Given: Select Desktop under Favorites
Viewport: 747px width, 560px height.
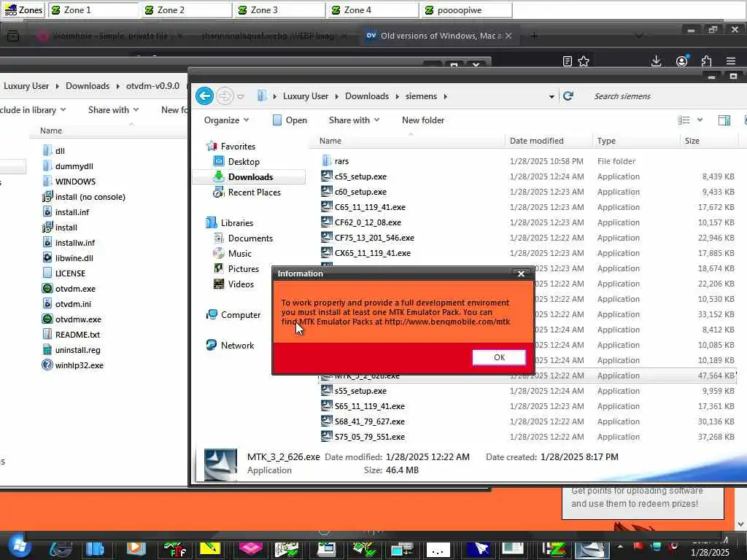Looking at the screenshot, I should pyautogui.click(x=244, y=161).
